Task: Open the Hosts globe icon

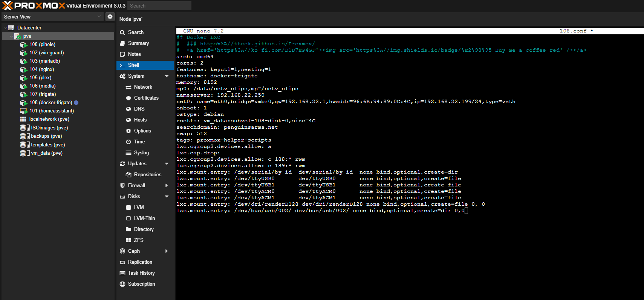Action: (x=128, y=120)
